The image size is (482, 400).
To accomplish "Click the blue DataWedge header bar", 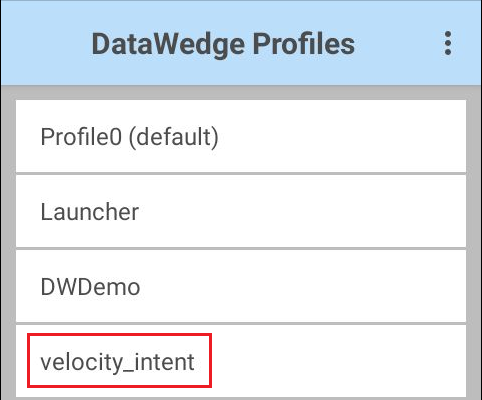I will click(x=241, y=43).
